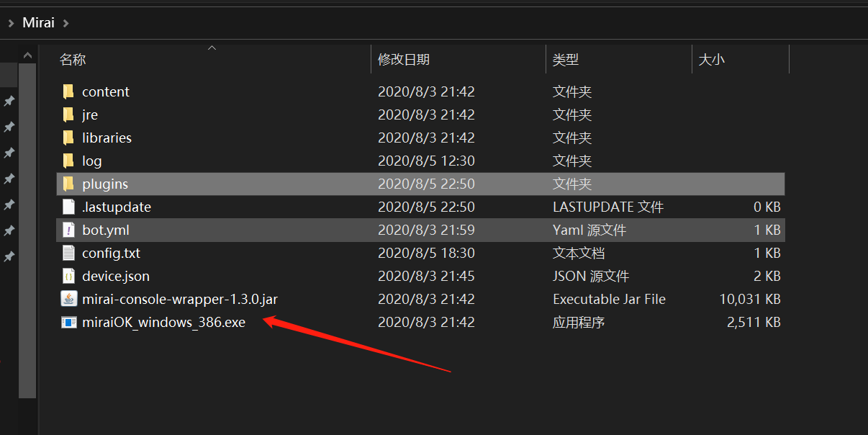Click the 文本文档 type cell
The image size is (868, 435).
(579, 253)
